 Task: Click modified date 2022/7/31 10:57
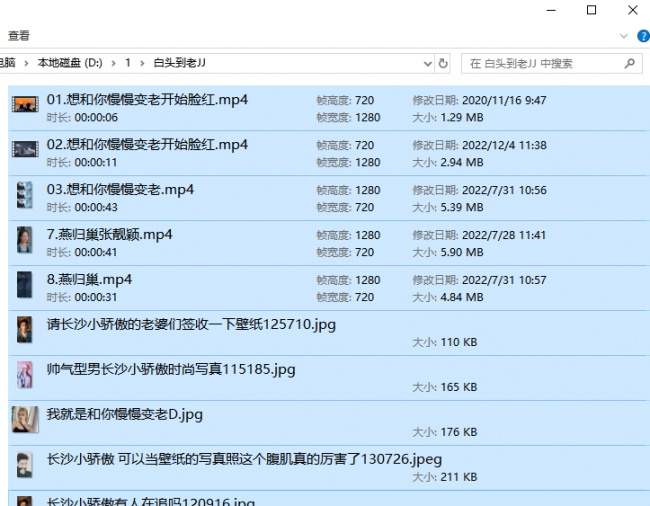tap(504, 280)
